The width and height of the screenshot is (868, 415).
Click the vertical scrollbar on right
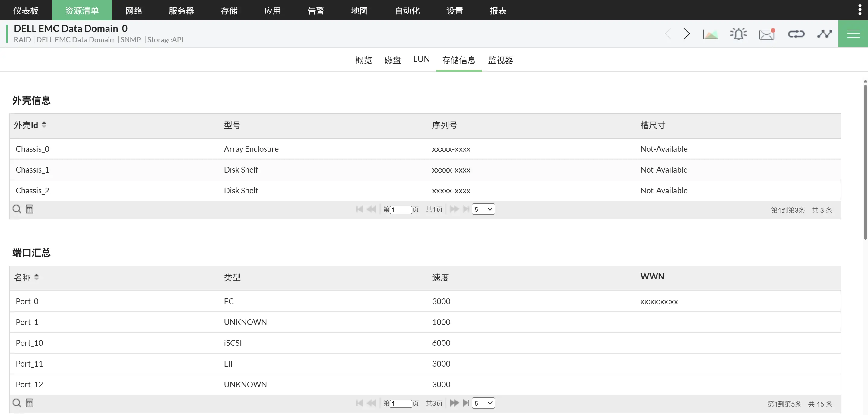865,161
